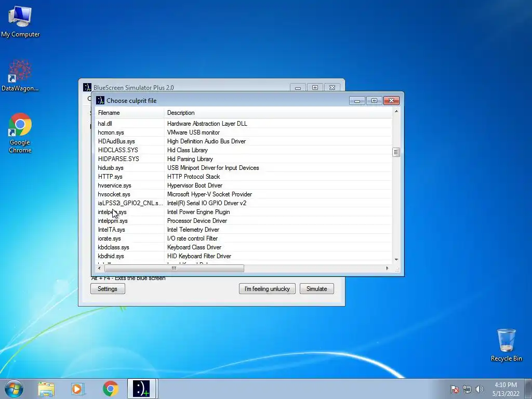
Task: Click the Action Center flag tray icon
Action: click(454, 389)
